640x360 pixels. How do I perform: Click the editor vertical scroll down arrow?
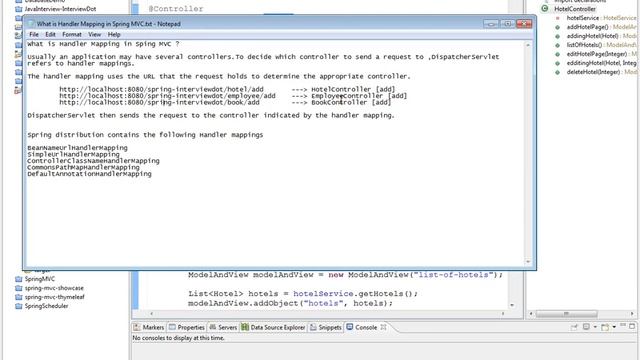pyautogui.click(x=512, y=305)
